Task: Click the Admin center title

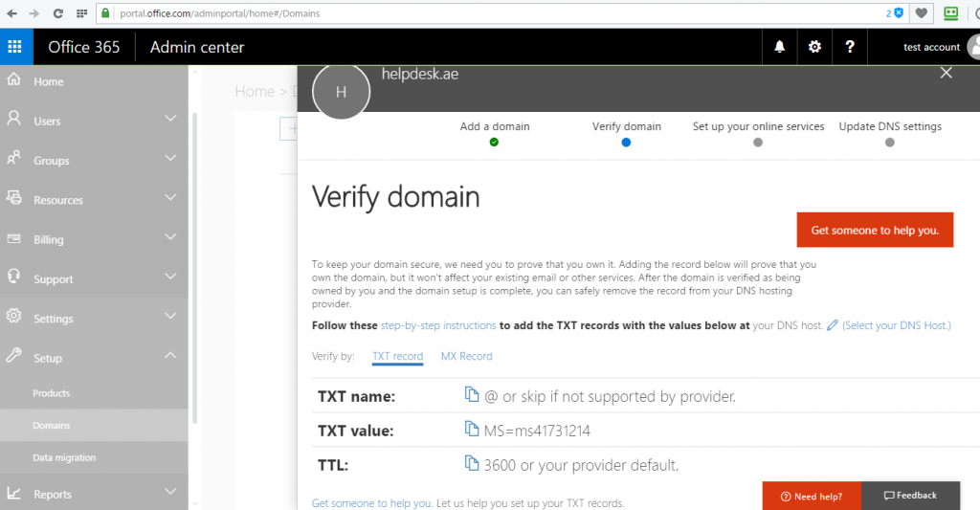Action: [197, 47]
